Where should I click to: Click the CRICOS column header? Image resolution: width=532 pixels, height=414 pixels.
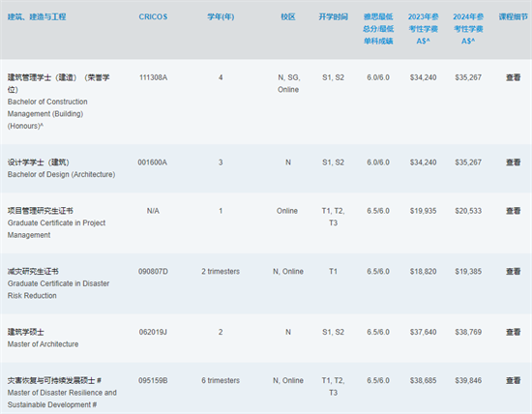point(153,16)
